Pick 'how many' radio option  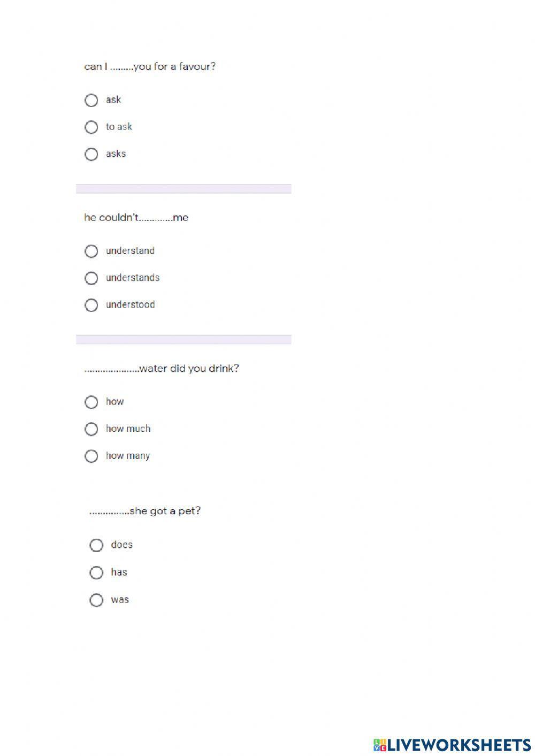point(91,456)
